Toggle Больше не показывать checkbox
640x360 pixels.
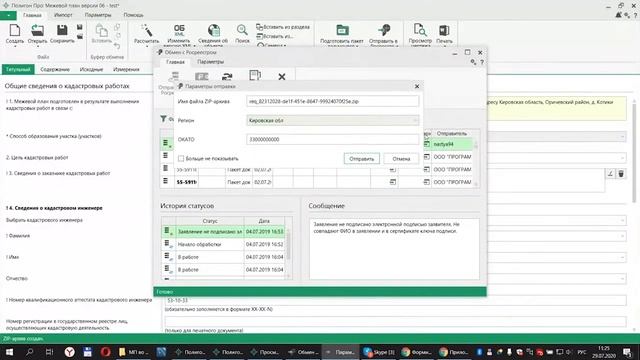tap(181, 158)
